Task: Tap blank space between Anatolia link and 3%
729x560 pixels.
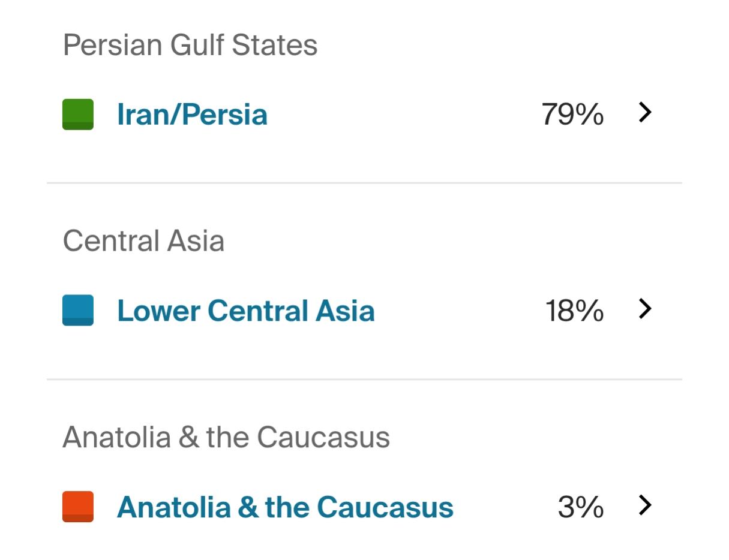Action: pos(504,507)
